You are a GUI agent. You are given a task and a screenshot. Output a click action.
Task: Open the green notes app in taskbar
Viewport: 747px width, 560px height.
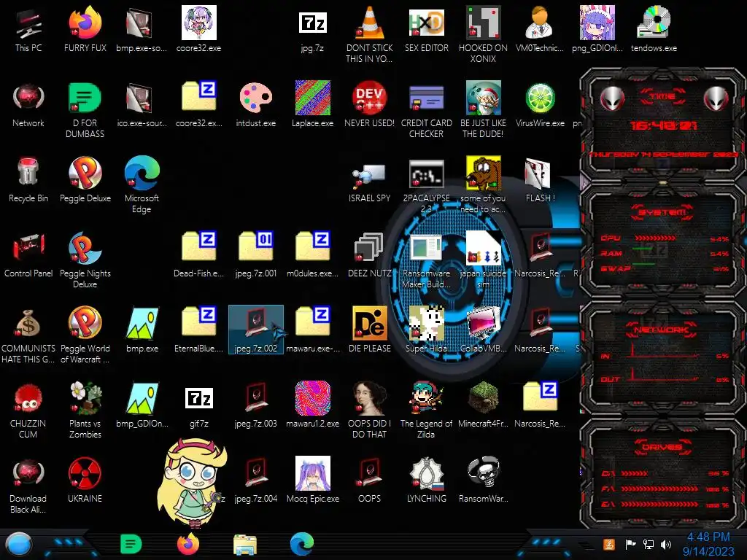point(131,544)
